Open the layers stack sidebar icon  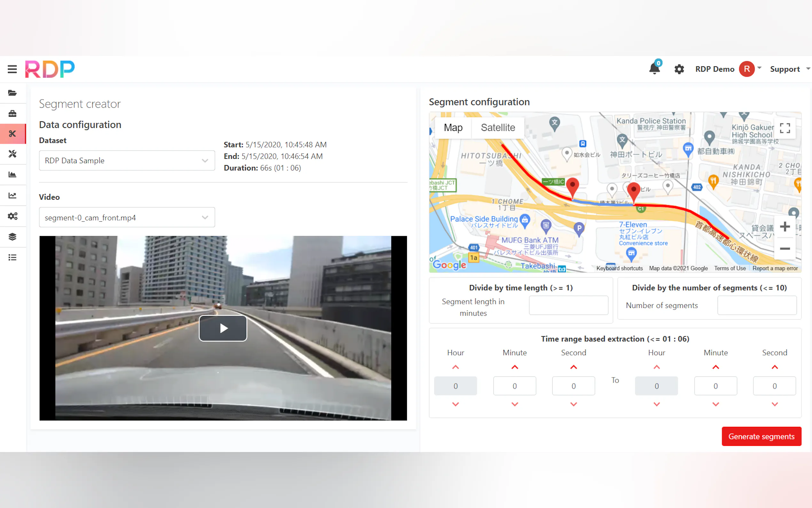coord(12,236)
